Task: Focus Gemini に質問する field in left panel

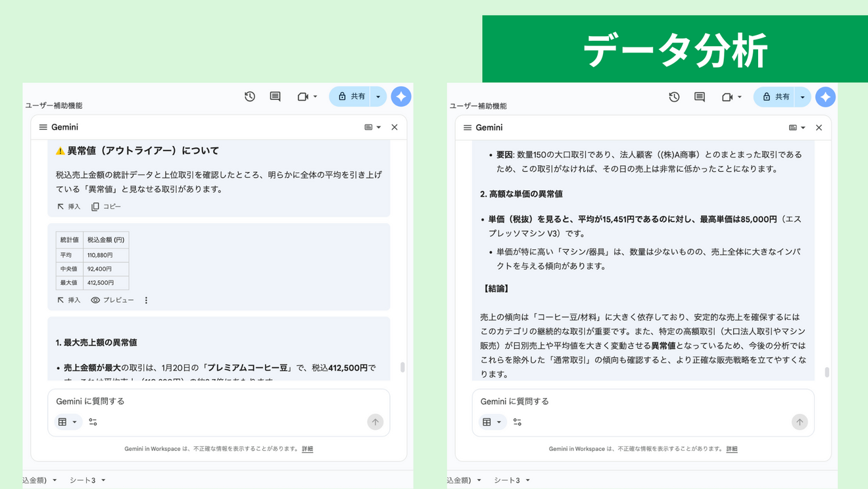Action: pos(219,401)
